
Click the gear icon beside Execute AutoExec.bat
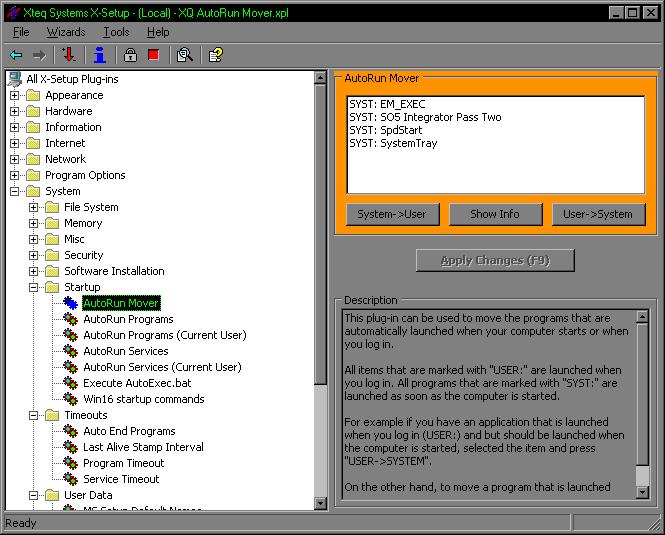[x=70, y=383]
